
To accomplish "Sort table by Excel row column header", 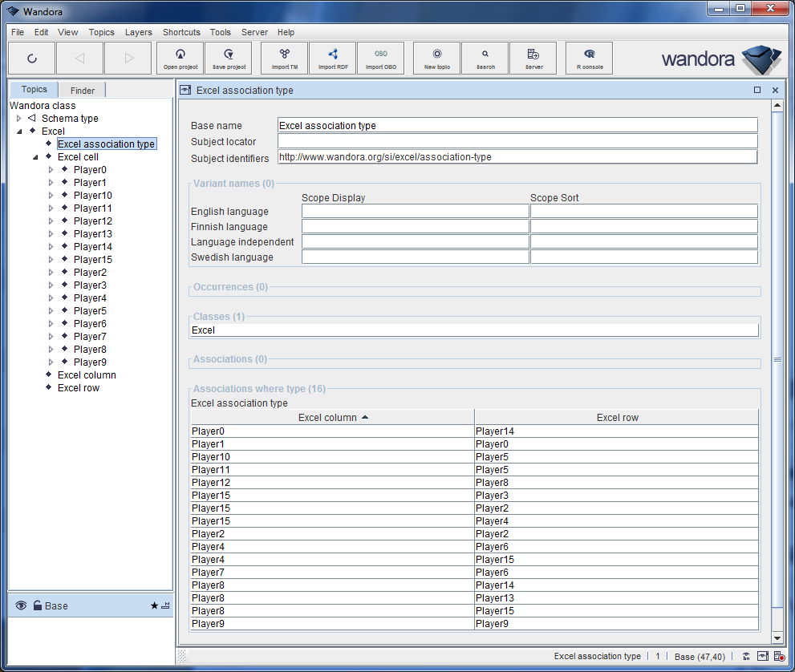I will click(x=617, y=418).
